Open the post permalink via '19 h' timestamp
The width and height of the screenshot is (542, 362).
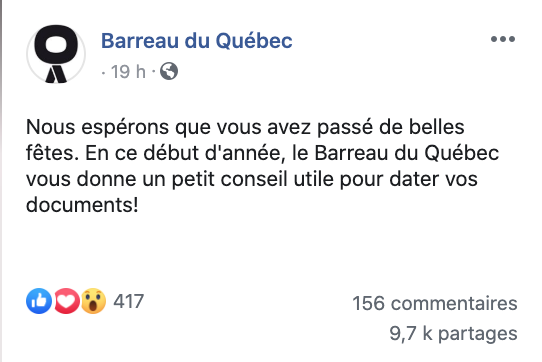(128, 72)
